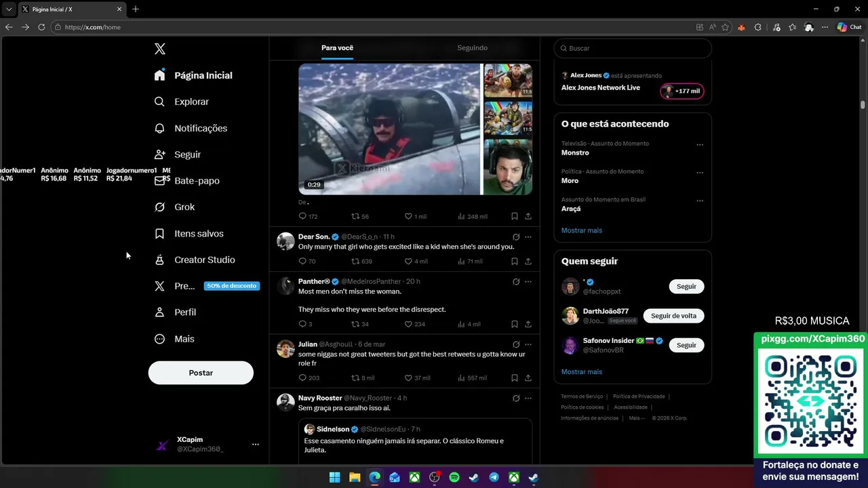The image size is (868, 488).
Task: Repost the video post with 56 reposts
Action: [x=360, y=216]
